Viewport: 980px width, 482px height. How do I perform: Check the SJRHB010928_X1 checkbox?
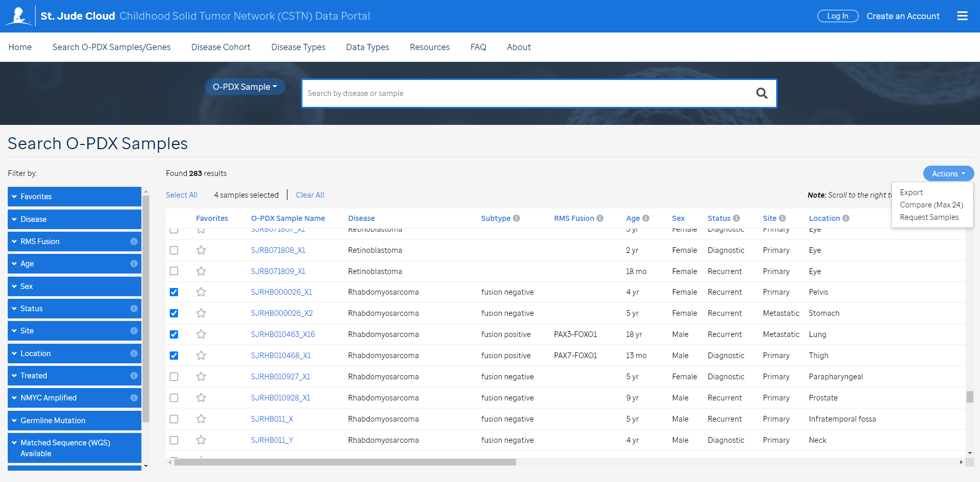174,398
